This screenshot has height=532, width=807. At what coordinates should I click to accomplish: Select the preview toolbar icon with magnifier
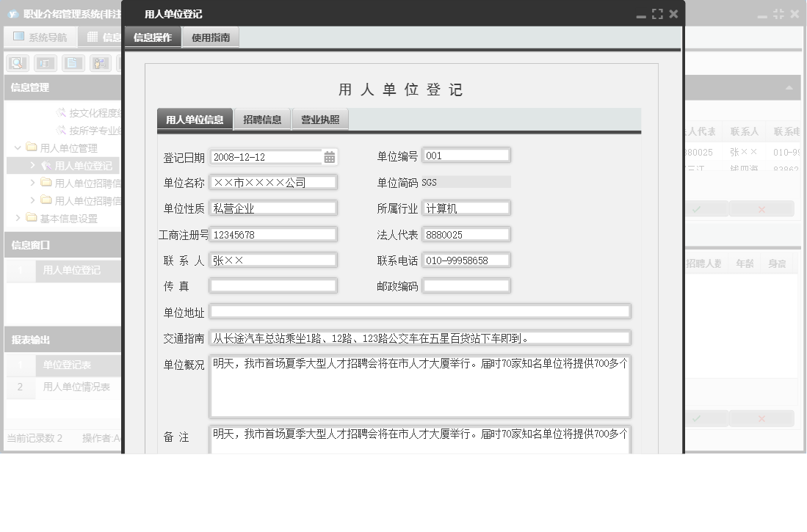click(x=16, y=62)
